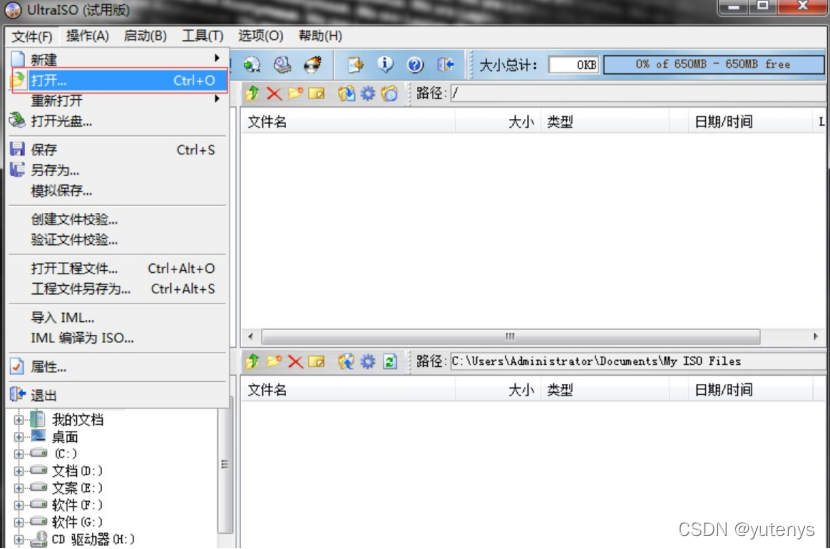Click the up-folder icon in the local pane toolbar
Viewport: 830px width, 549px height.
click(x=252, y=362)
